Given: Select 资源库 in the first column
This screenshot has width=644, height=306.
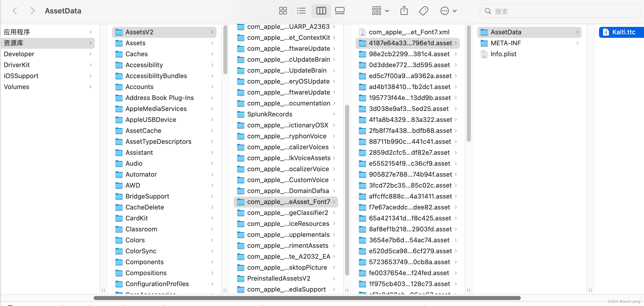Looking at the screenshot, I should pyautogui.click(x=48, y=43).
